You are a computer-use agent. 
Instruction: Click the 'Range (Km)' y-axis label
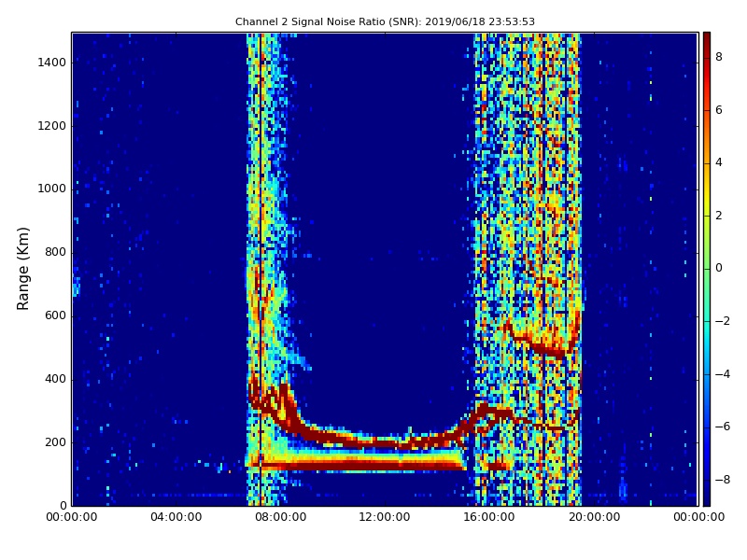[22, 269]
